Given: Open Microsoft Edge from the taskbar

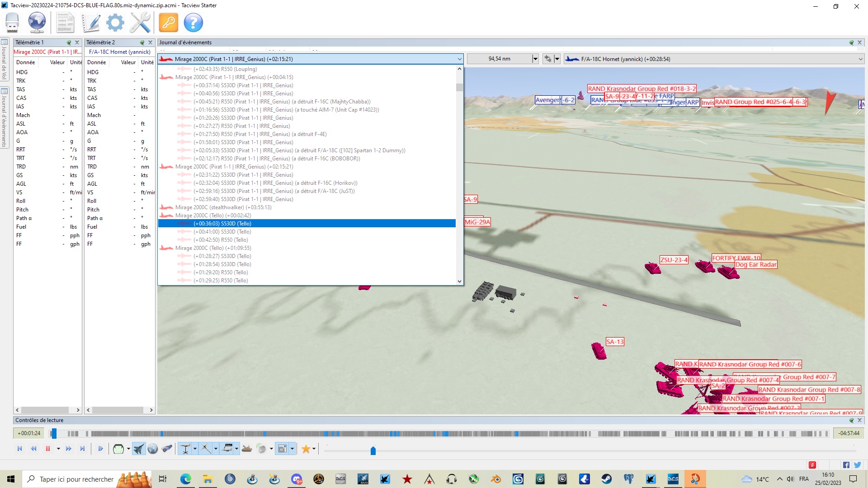Looking at the screenshot, I should (185, 479).
